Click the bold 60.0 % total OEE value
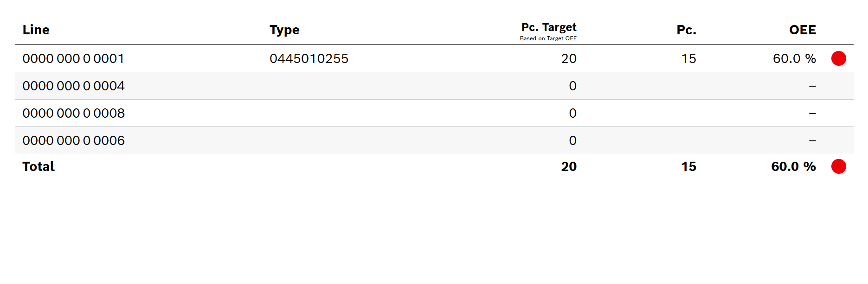The image size is (868, 284). [793, 167]
